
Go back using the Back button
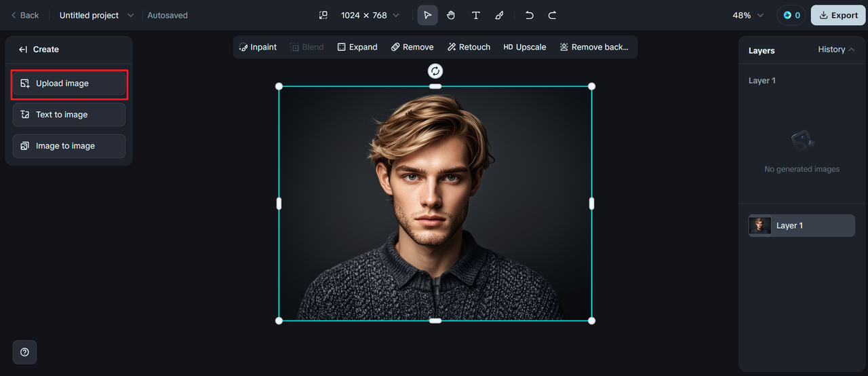point(25,15)
